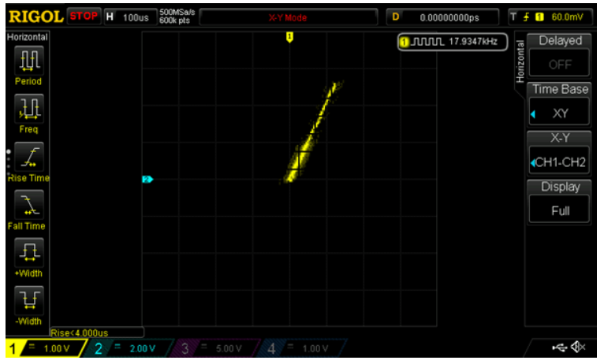The image size is (604, 364).
Task: Select the Period measurement icon
Action: point(28,60)
